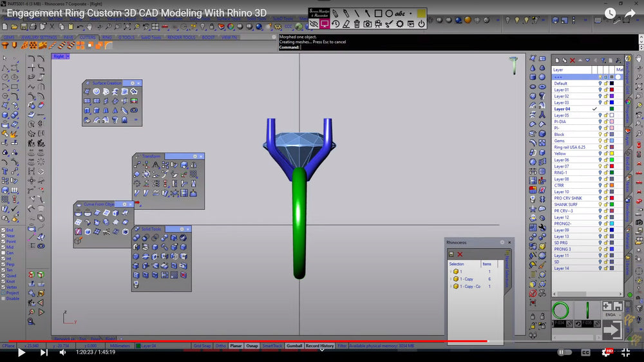Exit full screen mode
The width and height of the screenshot is (644, 362).
tap(625, 352)
